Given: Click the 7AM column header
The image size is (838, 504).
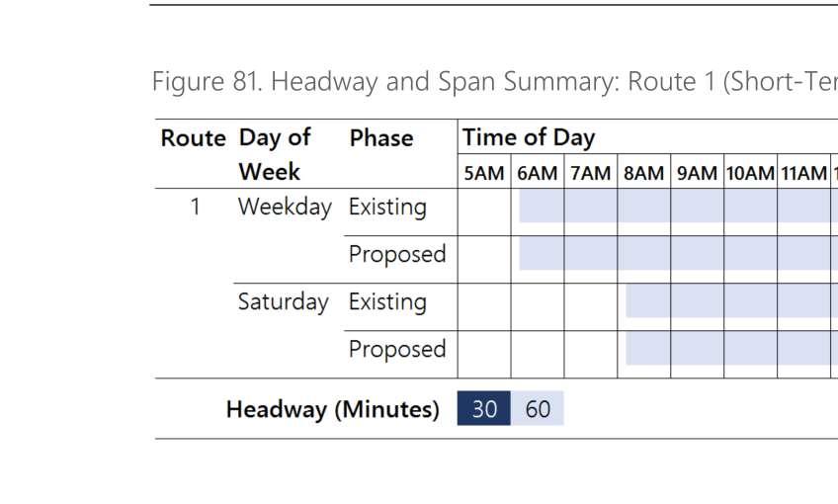Looking at the screenshot, I should coord(591,173).
